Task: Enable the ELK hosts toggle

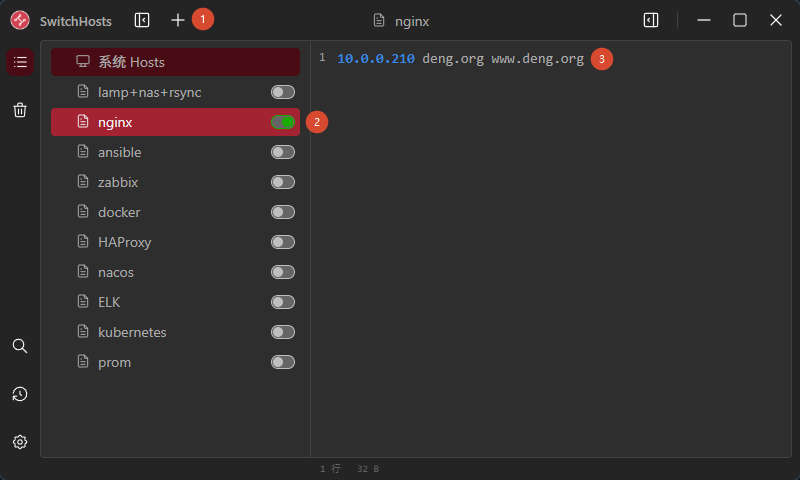Action: [x=283, y=302]
